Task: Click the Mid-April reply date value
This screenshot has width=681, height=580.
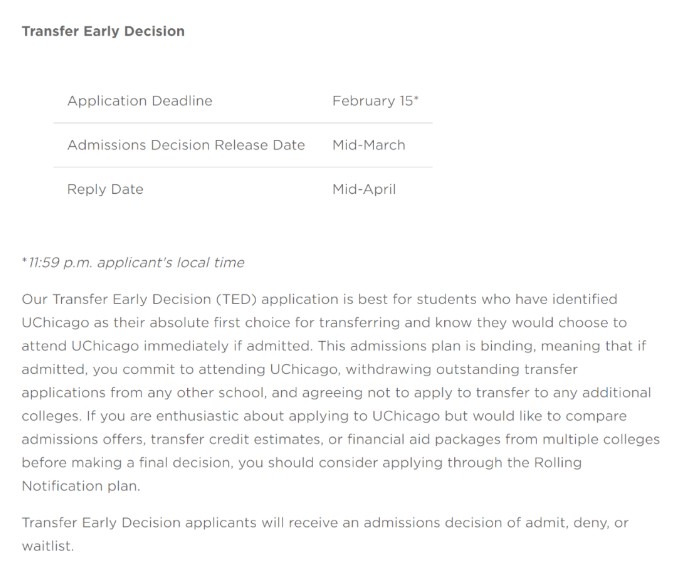Action: pyautogui.click(x=364, y=189)
